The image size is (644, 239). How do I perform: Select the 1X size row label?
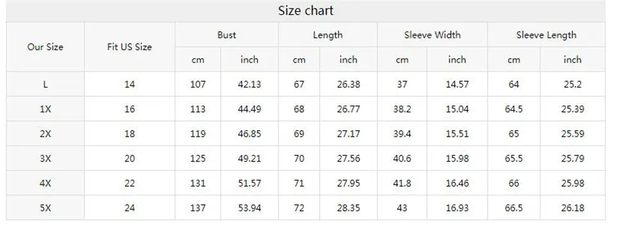[x=45, y=110]
